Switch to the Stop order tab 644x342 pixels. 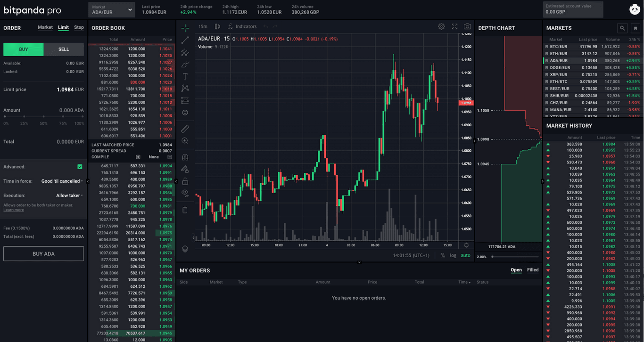coord(79,27)
